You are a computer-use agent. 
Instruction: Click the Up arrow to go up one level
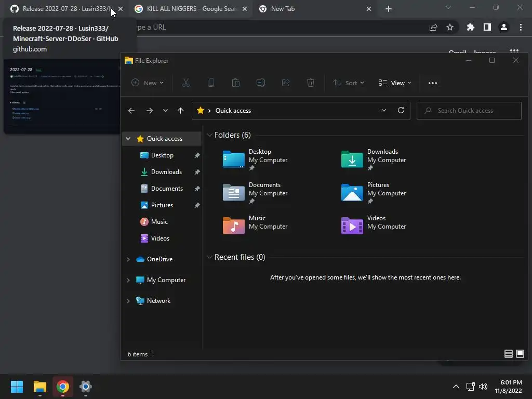pos(180,111)
